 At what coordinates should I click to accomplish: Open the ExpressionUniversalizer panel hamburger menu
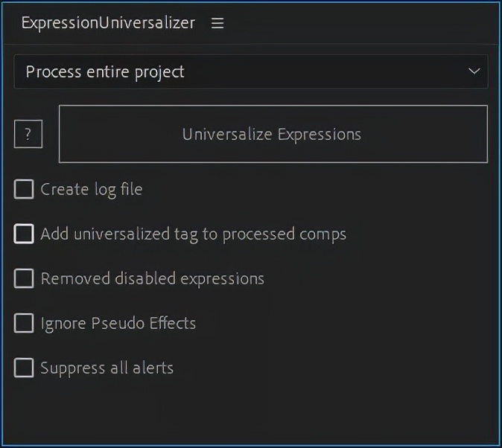click(217, 23)
